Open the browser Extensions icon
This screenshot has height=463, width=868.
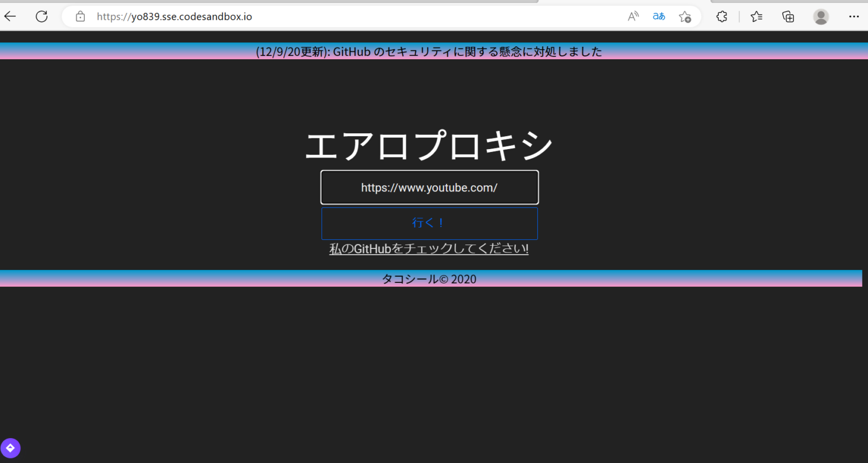[x=722, y=16]
